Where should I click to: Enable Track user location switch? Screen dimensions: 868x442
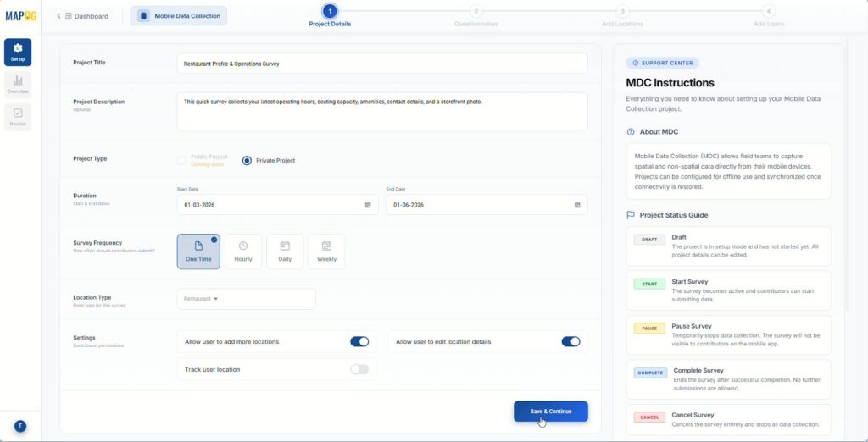click(359, 369)
